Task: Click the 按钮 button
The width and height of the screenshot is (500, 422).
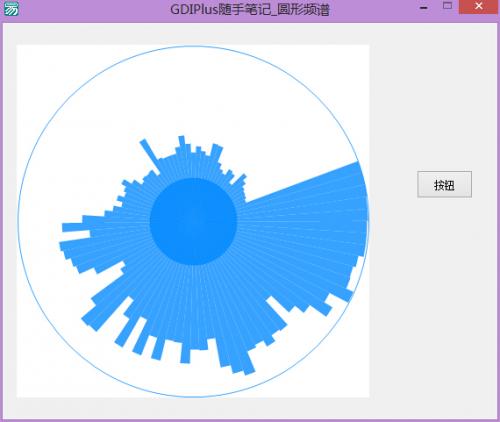Action: [444, 184]
